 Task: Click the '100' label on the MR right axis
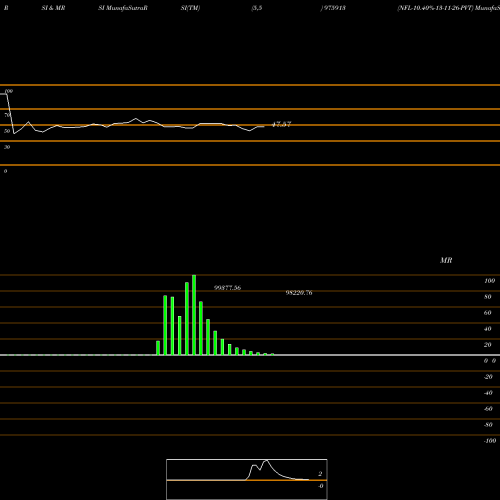[x=490, y=281]
